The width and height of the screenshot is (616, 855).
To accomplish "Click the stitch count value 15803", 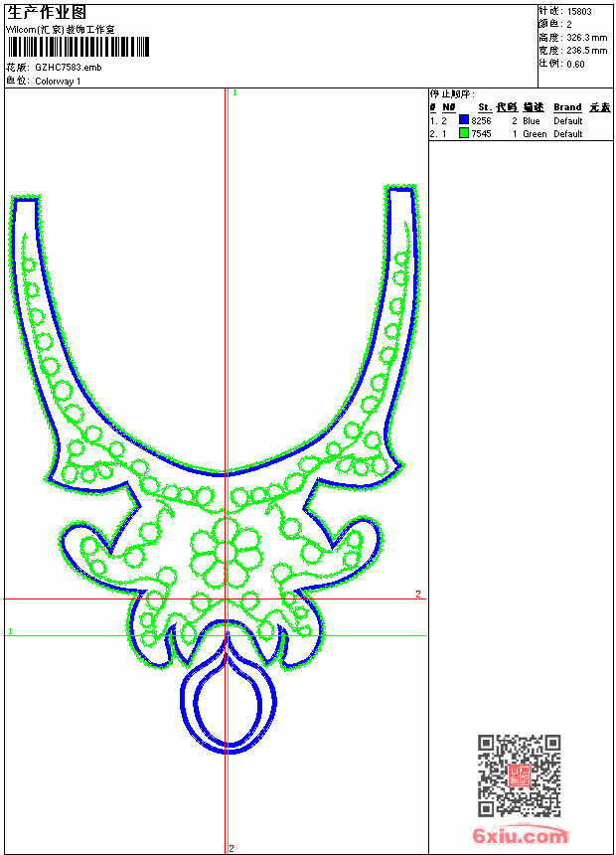I will coord(579,12).
